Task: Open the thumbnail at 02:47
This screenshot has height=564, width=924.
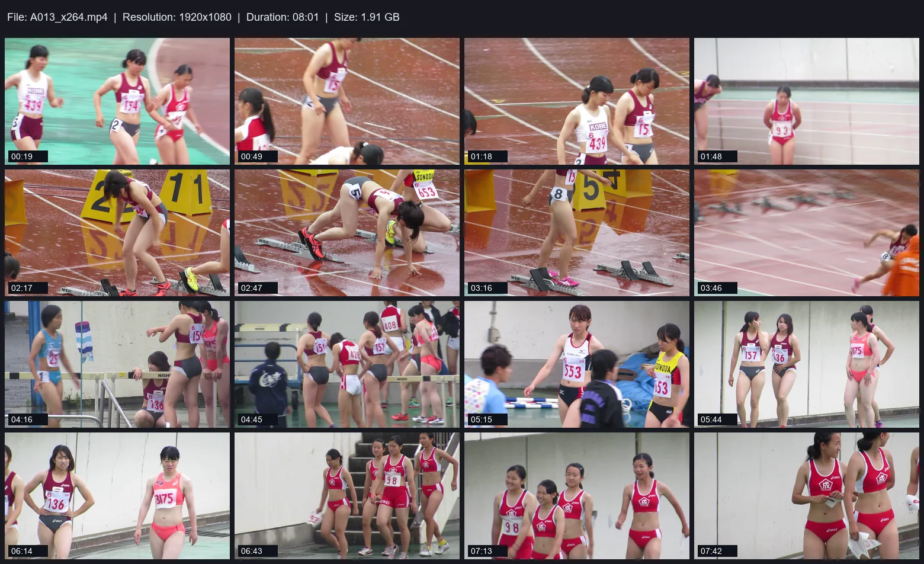Action: point(347,233)
